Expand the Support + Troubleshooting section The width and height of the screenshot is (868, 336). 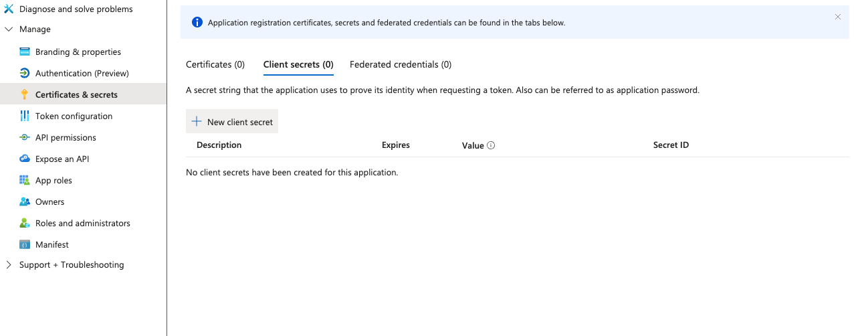9,265
